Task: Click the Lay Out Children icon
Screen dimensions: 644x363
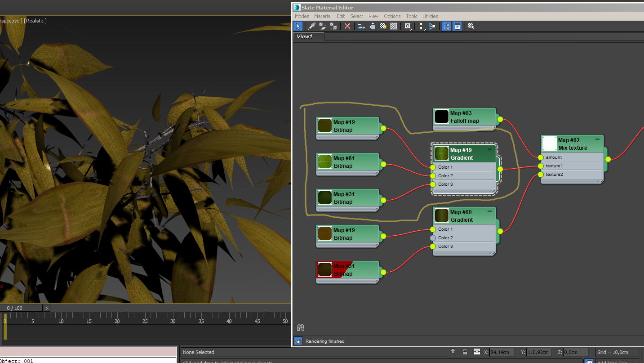Action: point(432,26)
